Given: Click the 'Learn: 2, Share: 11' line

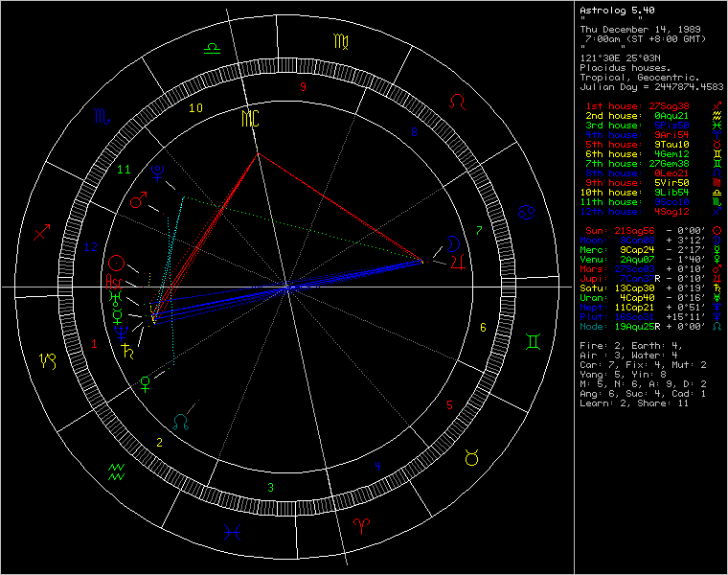Looking at the screenshot, I should (x=634, y=403).
